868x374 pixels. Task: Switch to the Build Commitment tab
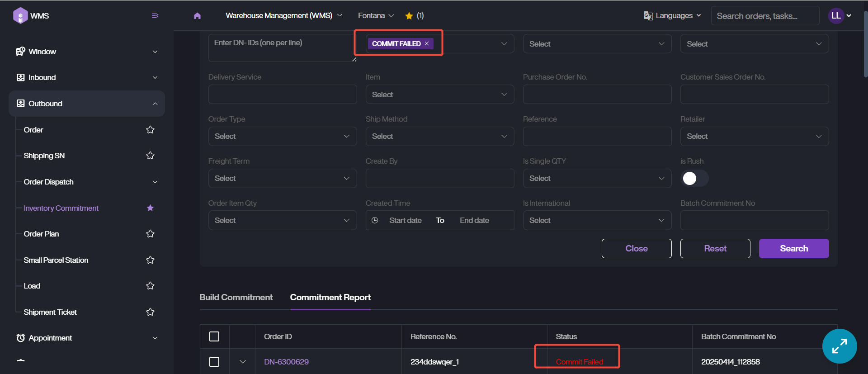tap(236, 298)
